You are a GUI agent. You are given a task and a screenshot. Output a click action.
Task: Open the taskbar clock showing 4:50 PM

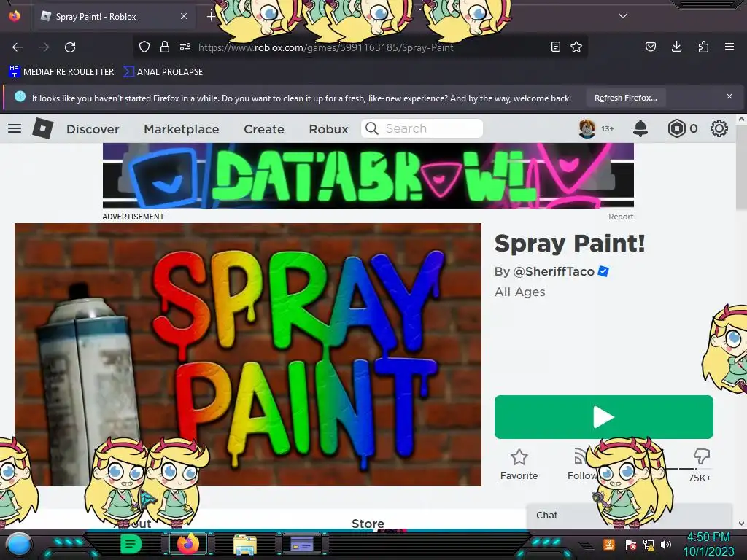pos(708,544)
